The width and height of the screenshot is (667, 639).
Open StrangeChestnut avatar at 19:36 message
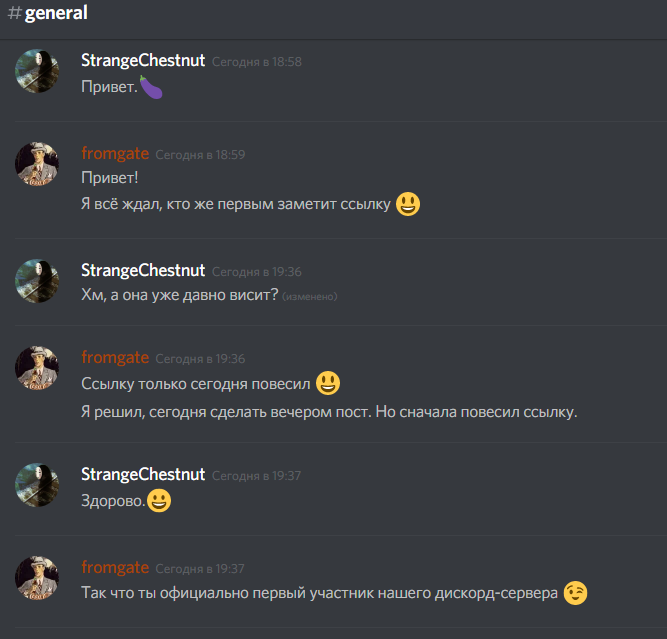pyautogui.click(x=37, y=281)
